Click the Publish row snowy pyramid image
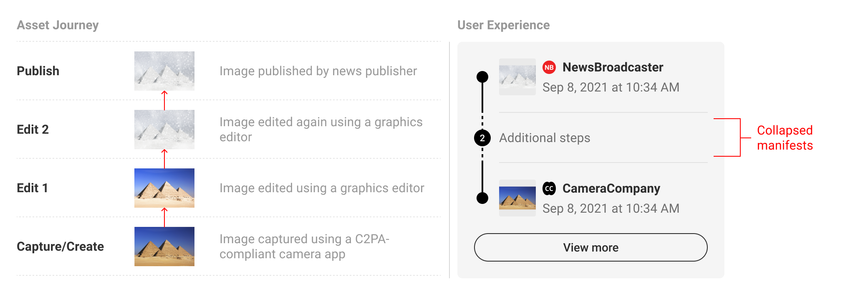The image size is (868, 295). point(164,71)
